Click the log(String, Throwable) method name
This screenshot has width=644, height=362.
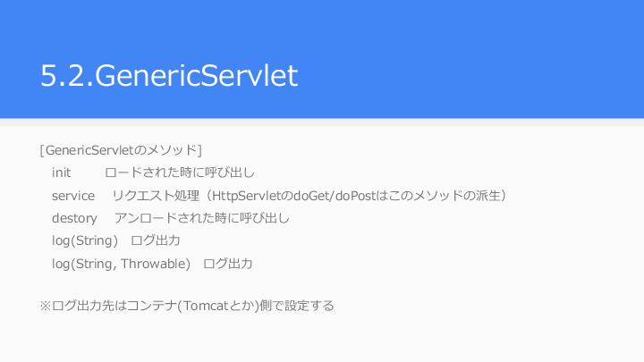click(121, 264)
